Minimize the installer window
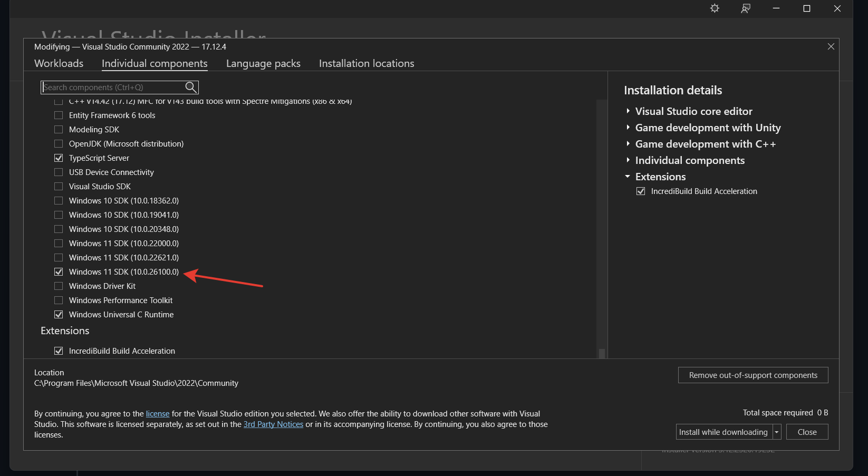868x476 pixels. [776, 8]
